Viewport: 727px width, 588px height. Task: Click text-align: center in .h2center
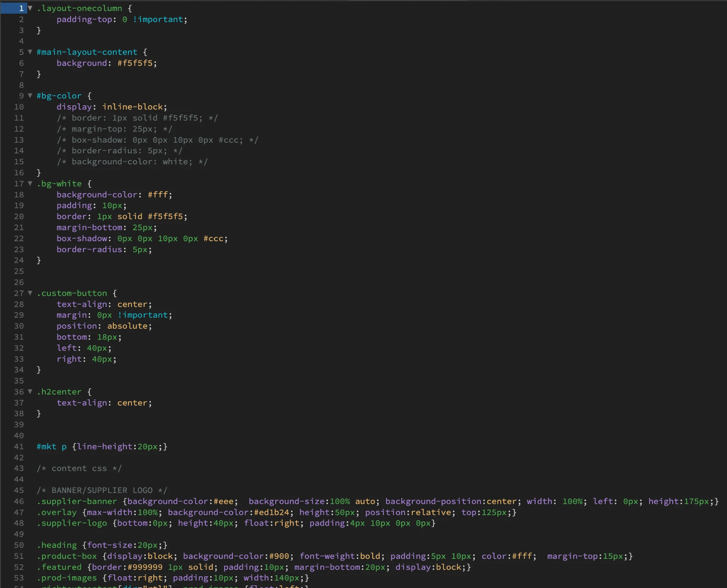104,403
